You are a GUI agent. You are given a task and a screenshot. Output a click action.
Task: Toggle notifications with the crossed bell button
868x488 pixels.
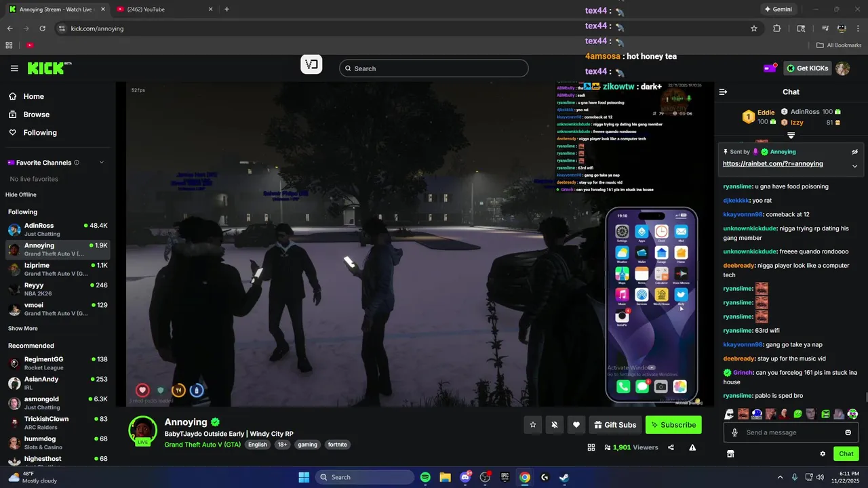click(x=555, y=425)
